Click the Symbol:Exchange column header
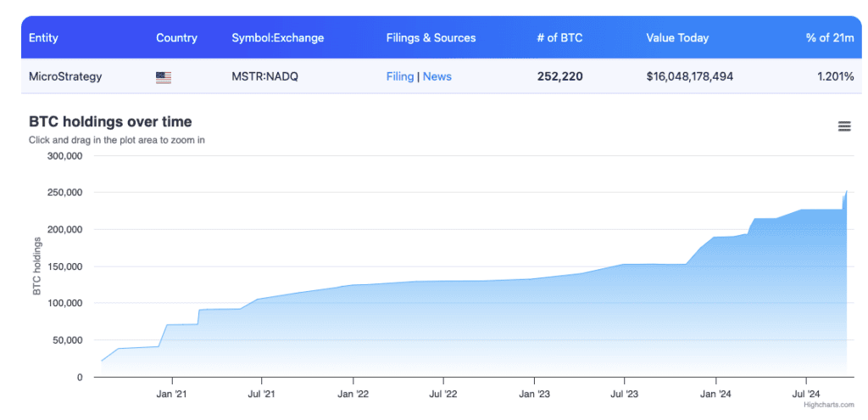This screenshot has height=420, width=868. [x=278, y=38]
